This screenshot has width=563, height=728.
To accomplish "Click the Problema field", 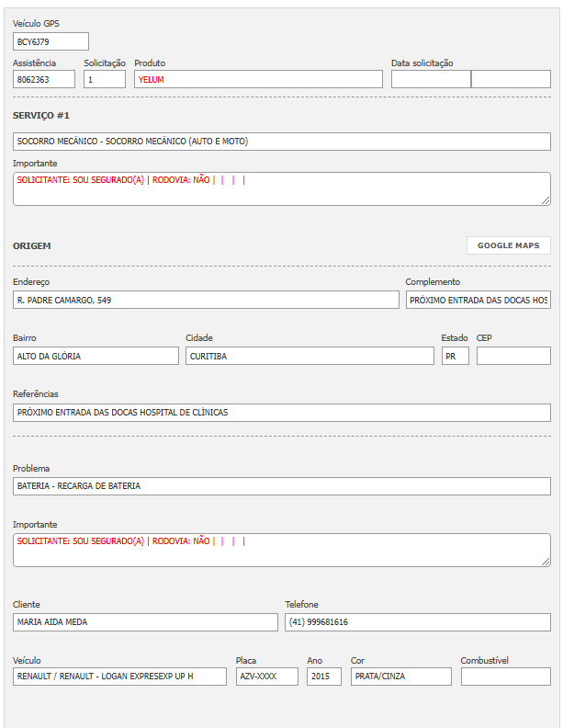I will point(282,485).
